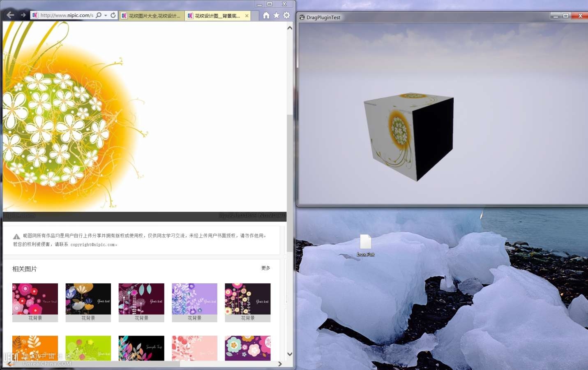Close the 花纹设计图_背景底 tab
Screen dimensions: 588x370
tap(247, 16)
